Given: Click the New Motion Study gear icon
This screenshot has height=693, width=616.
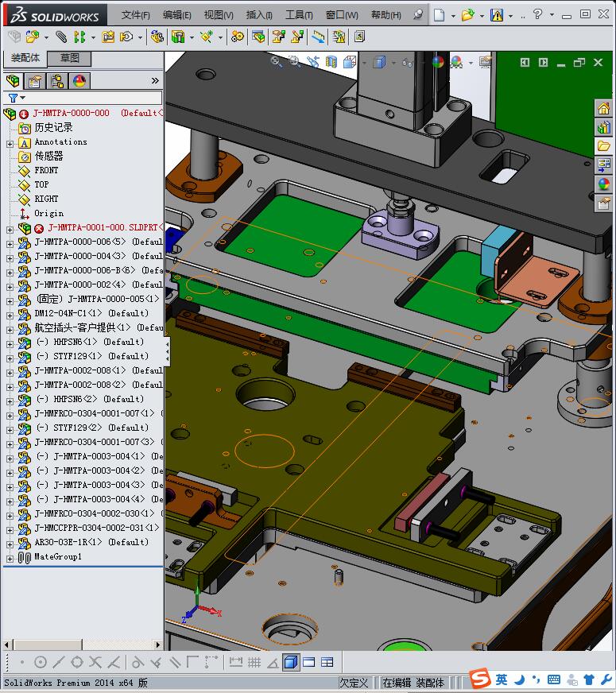Looking at the screenshot, I should click(x=238, y=37).
